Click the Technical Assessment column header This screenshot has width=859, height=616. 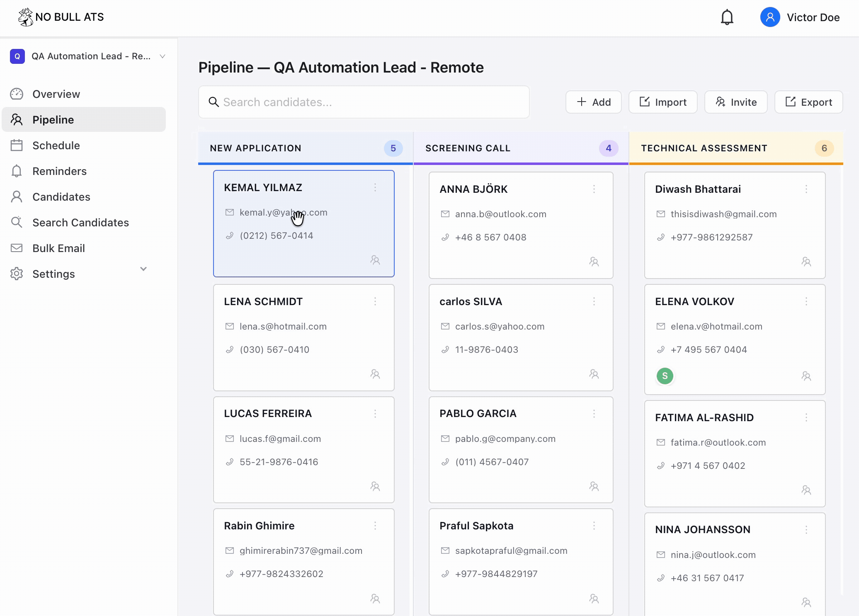point(704,148)
